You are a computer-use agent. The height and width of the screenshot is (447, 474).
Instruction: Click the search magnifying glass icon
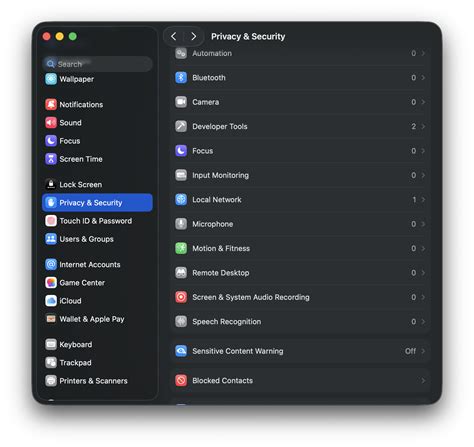[x=51, y=64]
